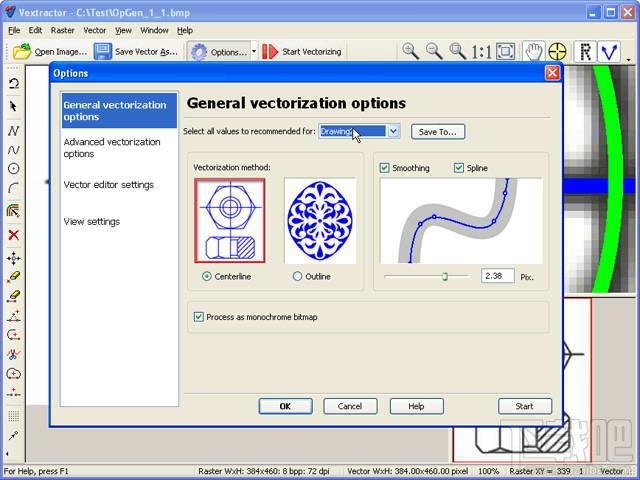Click the OK button
The width and height of the screenshot is (640, 480).
pos(285,406)
